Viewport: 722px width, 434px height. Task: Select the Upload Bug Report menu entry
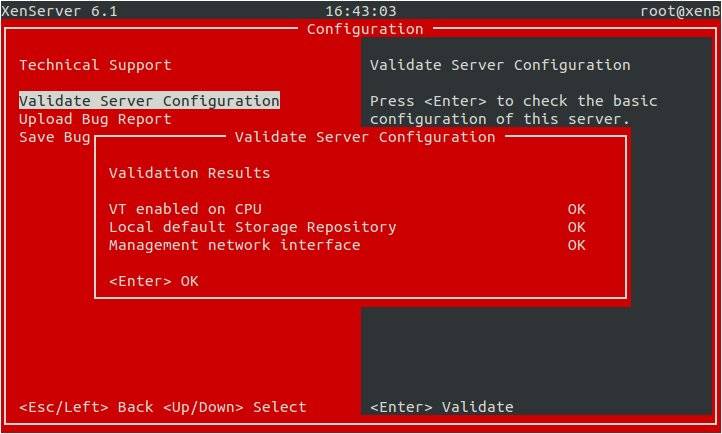95,119
